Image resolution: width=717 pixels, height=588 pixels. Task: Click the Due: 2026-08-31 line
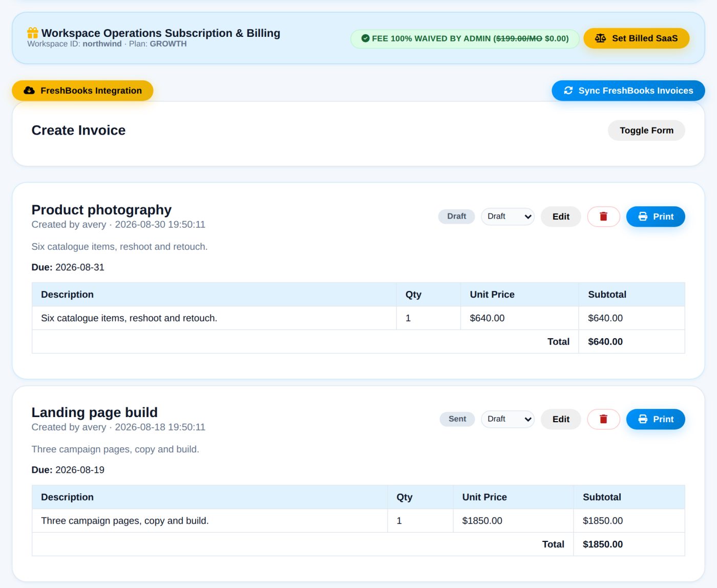point(68,267)
